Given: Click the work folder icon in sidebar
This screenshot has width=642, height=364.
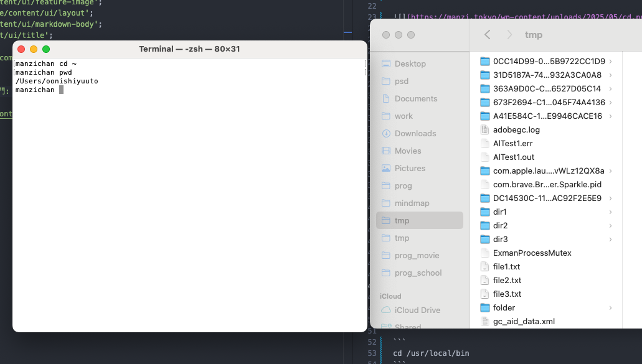Looking at the screenshot, I should tap(385, 116).
